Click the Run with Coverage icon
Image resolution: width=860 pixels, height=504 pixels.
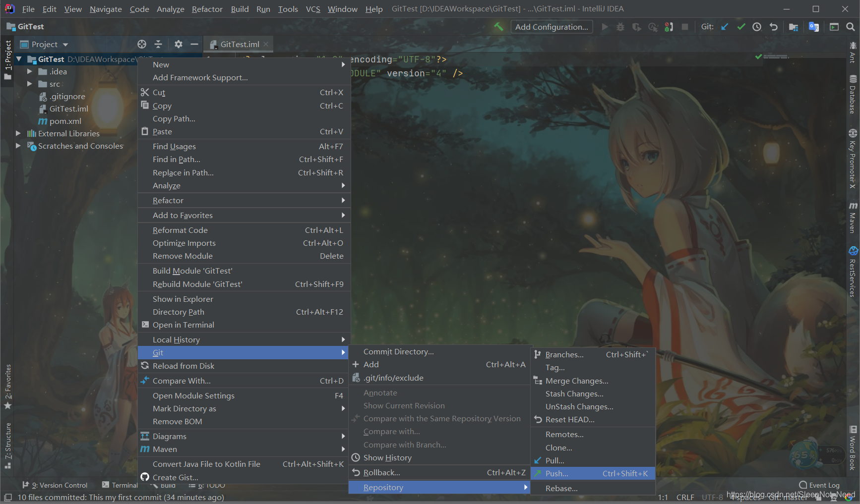(x=637, y=27)
